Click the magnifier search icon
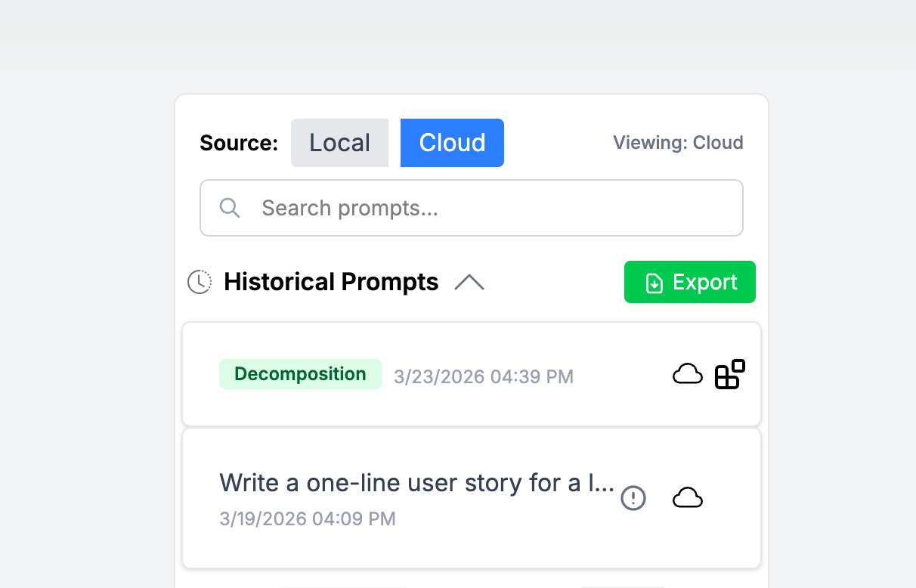The image size is (916, 588). coord(230,208)
